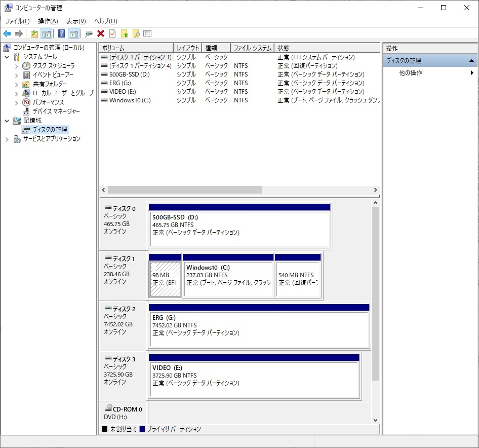Open Help with the blue question mark icon

pyautogui.click(x=61, y=33)
